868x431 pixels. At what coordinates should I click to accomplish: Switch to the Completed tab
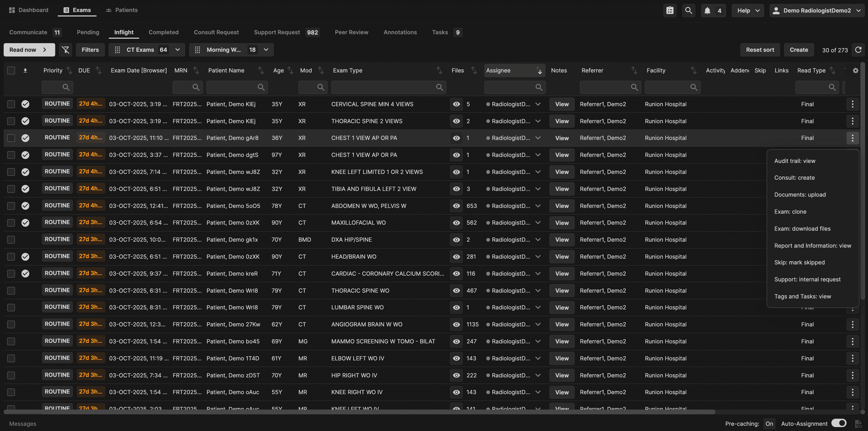164,32
